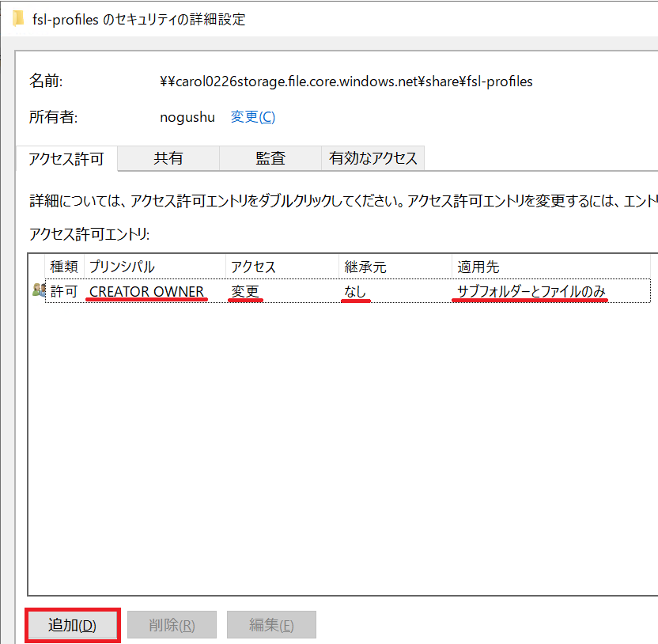Screen dimensions: 658x644
Task: Click the owner name nogushu
Action: click(187, 117)
